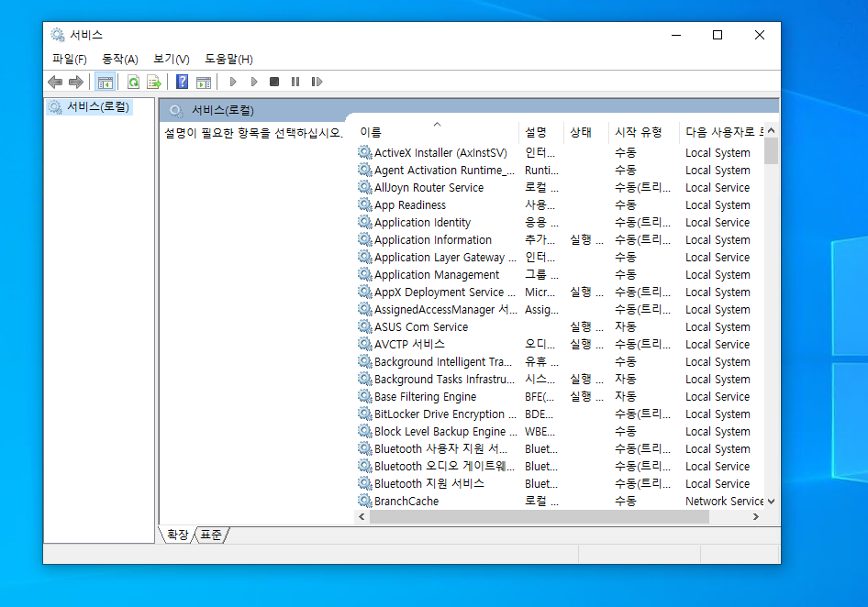Click the 서비스 window title bar gear icon
The width and height of the screenshot is (868, 607).
coord(58,35)
